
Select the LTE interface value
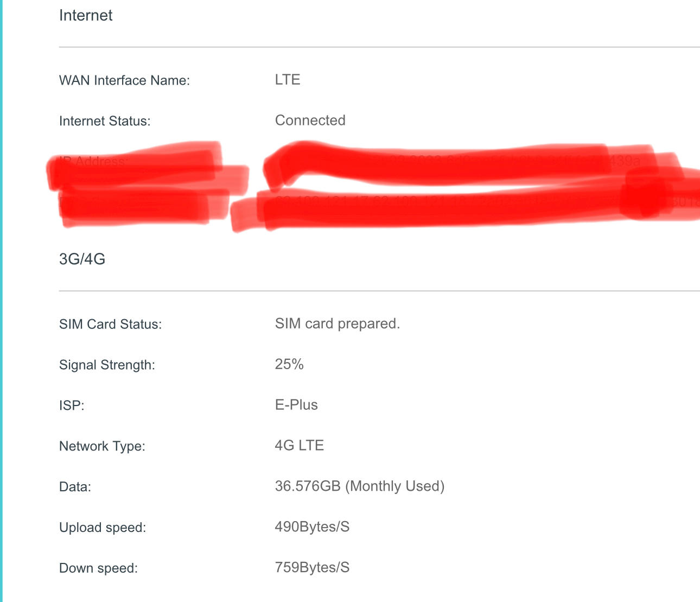tap(288, 80)
